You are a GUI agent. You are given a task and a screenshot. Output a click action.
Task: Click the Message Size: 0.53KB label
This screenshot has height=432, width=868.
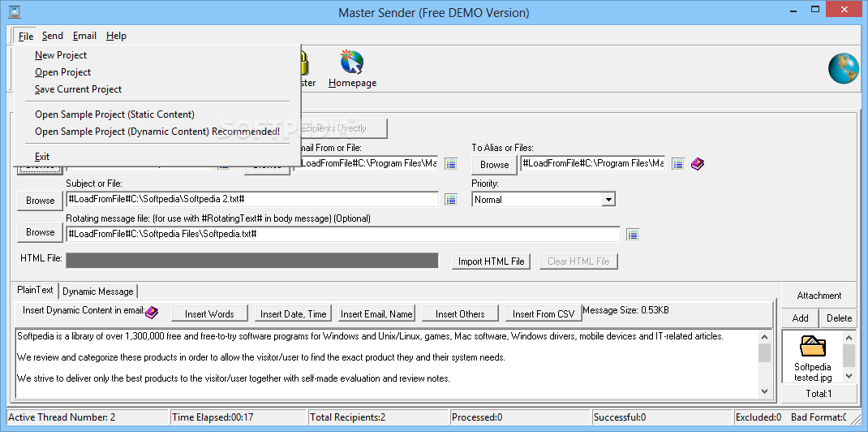point(625,310)
